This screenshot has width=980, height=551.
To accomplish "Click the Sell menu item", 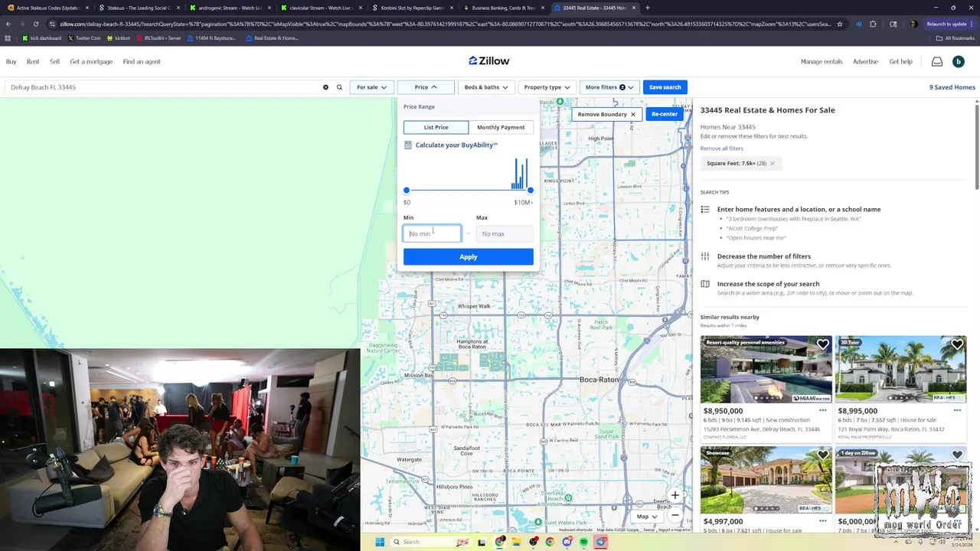I will pos(54,61).
